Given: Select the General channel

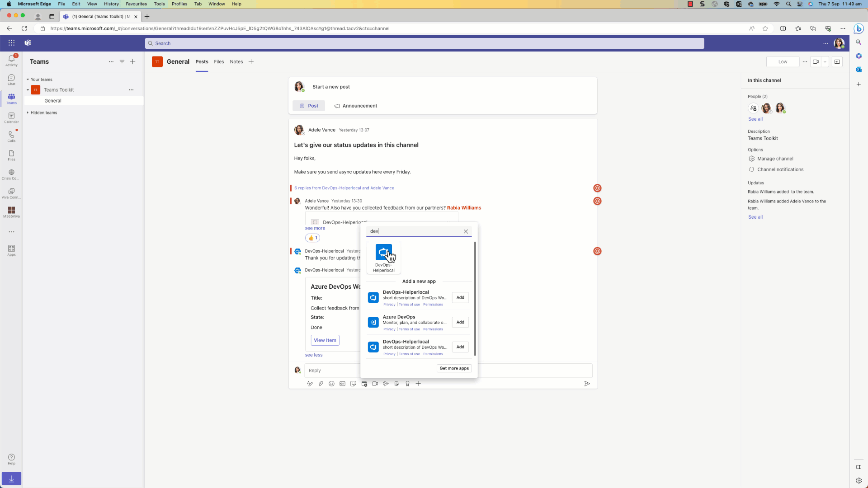Looking at the screenshot, I should click(x=84, y=101).
